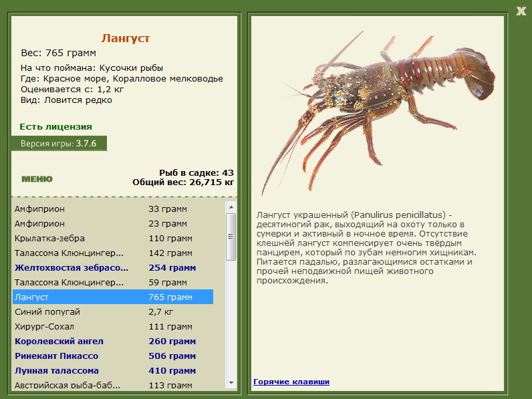532x399 pixels.
Task: Close the fish tank window
Action: coord(521,11)
